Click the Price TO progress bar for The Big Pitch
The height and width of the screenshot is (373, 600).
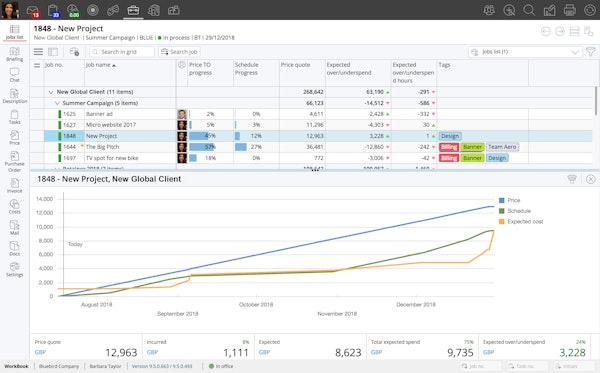pyautogui.click(x=202, y=147)
